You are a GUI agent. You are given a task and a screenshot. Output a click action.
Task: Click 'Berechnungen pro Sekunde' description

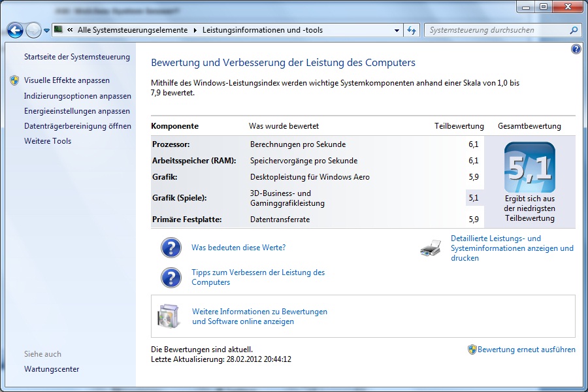pos(298,144)
